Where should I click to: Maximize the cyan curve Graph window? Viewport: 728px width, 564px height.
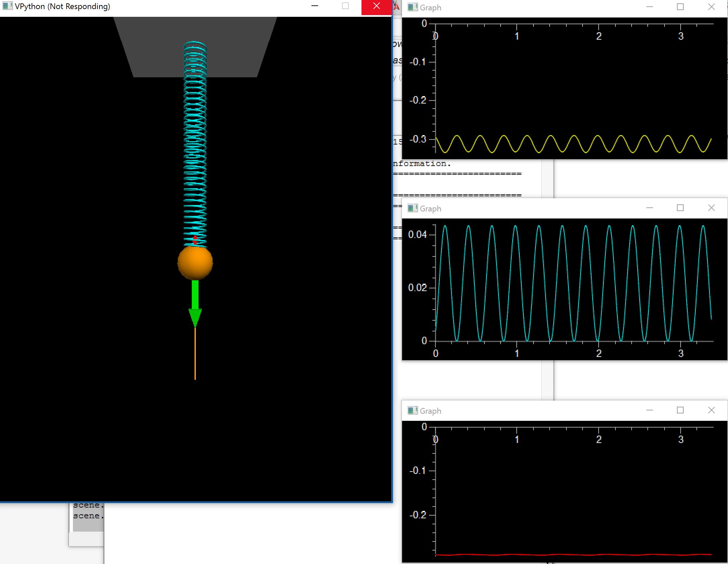680,208
